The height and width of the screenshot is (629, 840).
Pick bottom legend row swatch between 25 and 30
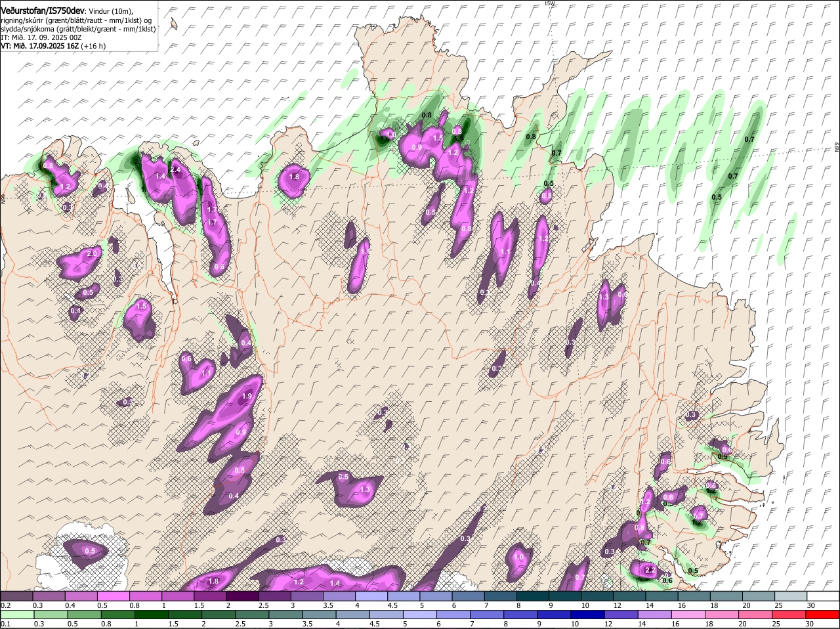point(789,615)
